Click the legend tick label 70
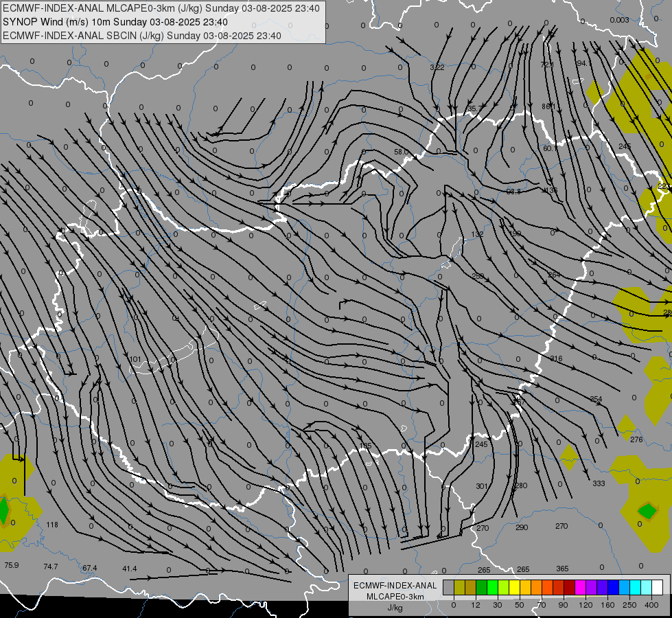This screenshot has width=672, height=618. click(542, 605)
